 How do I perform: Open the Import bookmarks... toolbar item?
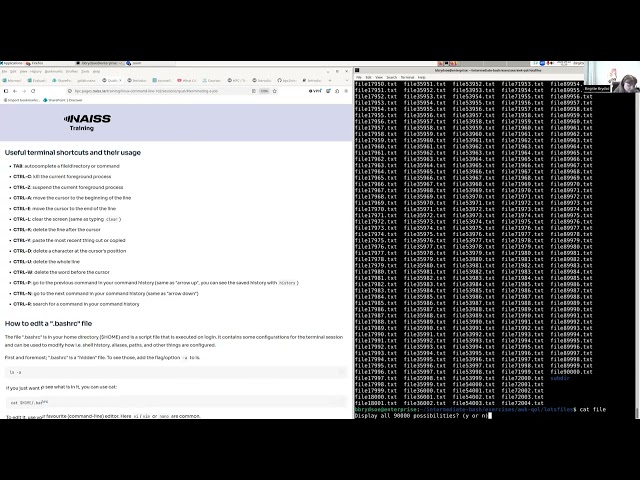click(22, 100)
